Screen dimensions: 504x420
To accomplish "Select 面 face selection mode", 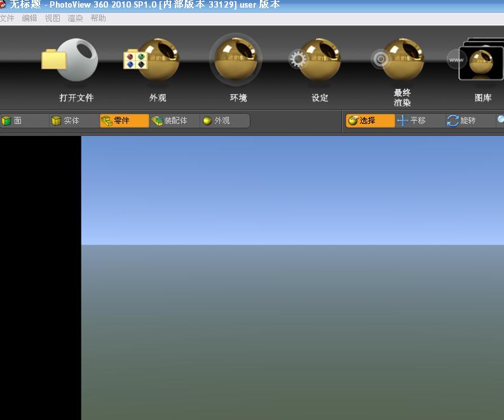I will point(25,121).
